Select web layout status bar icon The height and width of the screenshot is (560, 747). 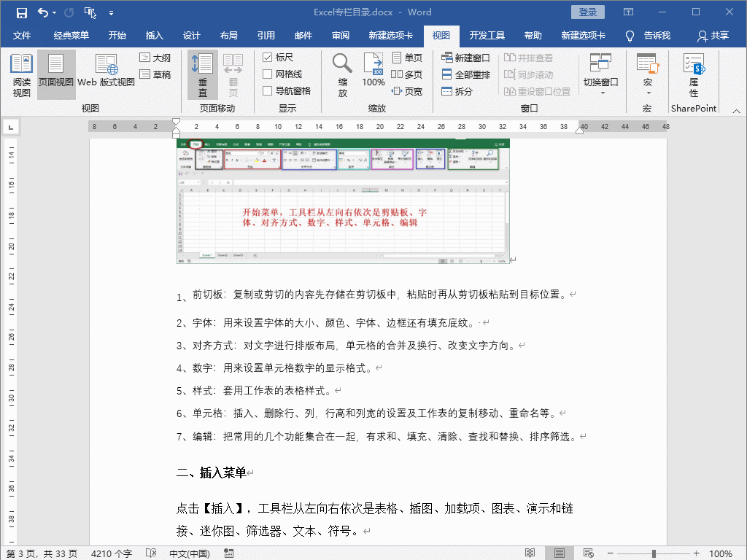(589, 553)
